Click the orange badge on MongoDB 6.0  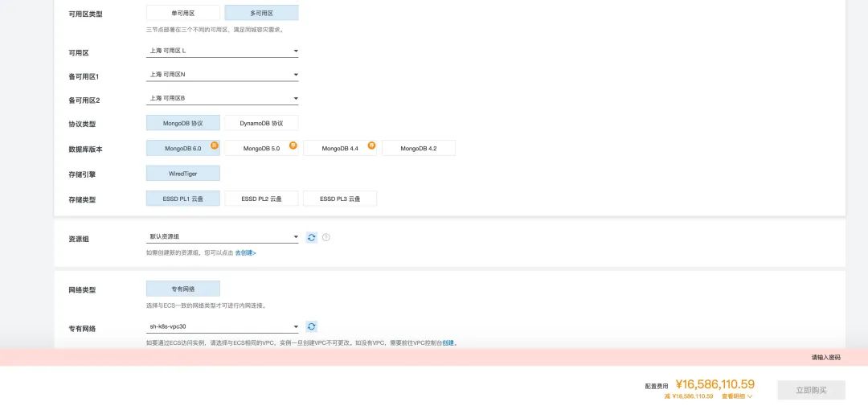[215, 145]
